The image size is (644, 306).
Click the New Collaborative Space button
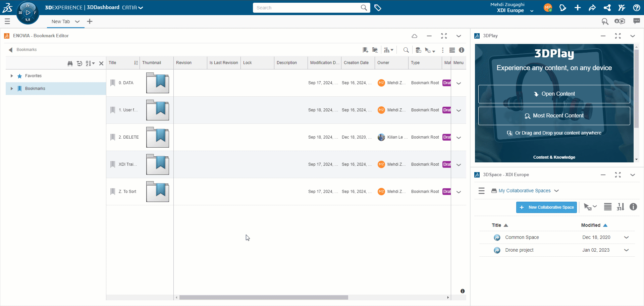pyautogui.click(x=546, y=207)
